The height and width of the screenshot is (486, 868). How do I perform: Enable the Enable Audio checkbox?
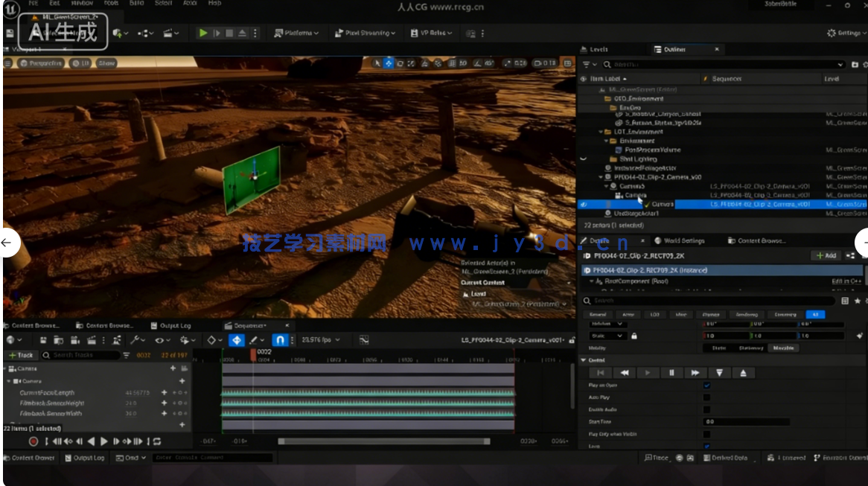click(706, 409)
